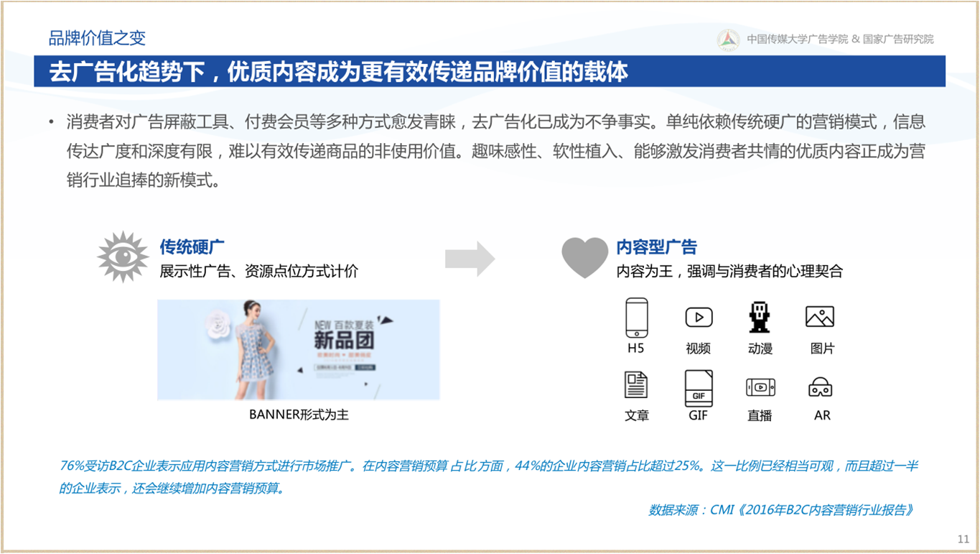Click the H5 smartphone icon

(x=636, y=318)
